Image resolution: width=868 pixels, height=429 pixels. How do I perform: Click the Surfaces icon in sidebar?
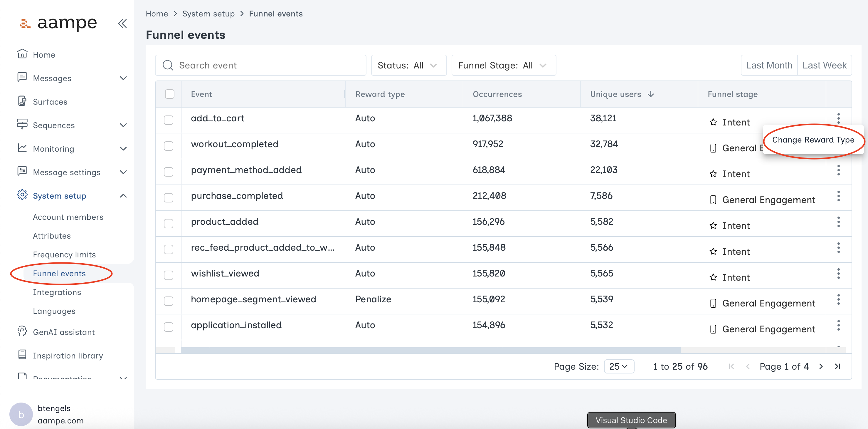pos(22,101)
